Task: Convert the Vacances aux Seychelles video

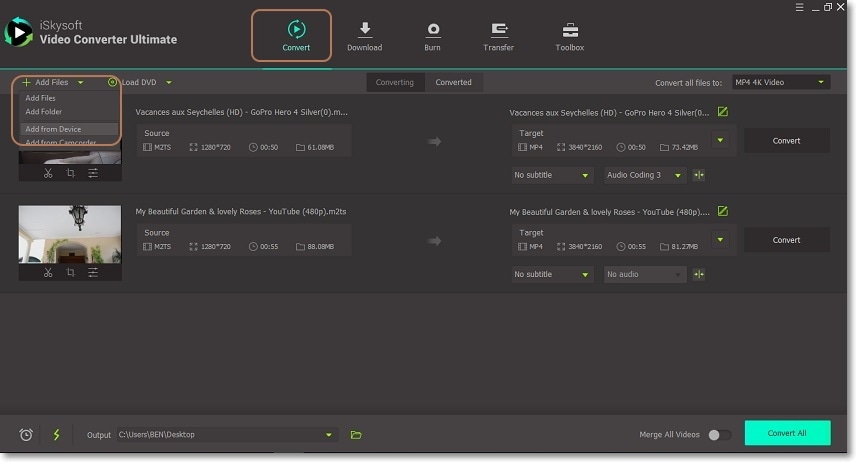Action: coord(787,141)
